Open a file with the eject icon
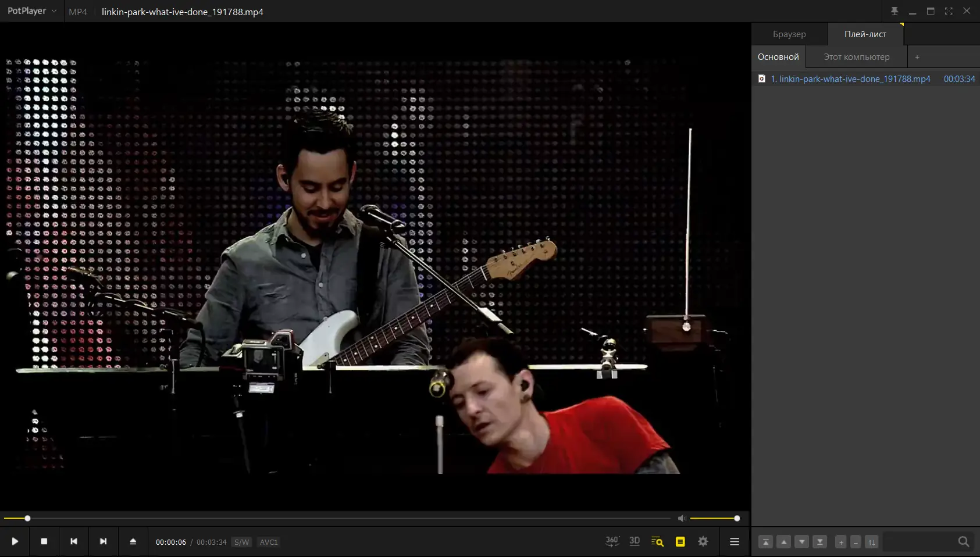This screenshot has height=557, width=980. 133,541
